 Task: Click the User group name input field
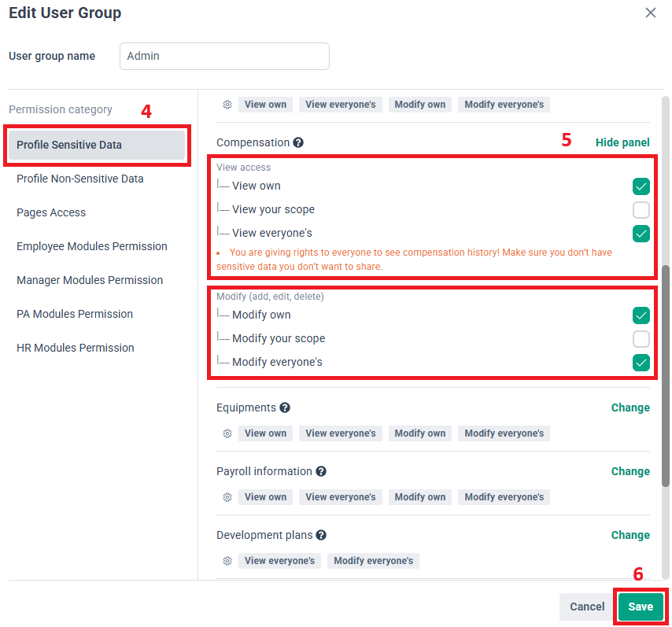click(x=224, y=57)
